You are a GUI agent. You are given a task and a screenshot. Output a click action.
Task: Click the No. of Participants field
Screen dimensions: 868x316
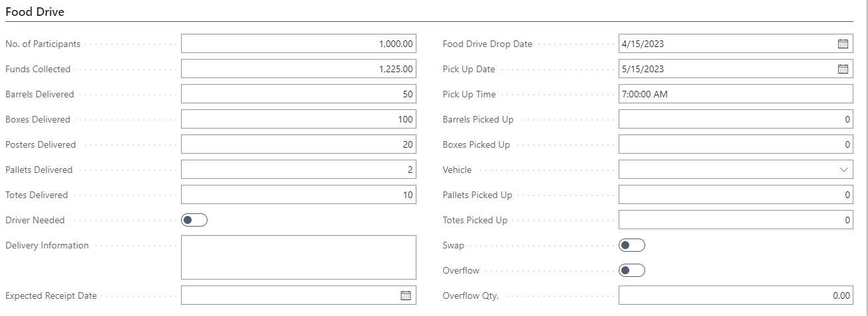point(298,44)
